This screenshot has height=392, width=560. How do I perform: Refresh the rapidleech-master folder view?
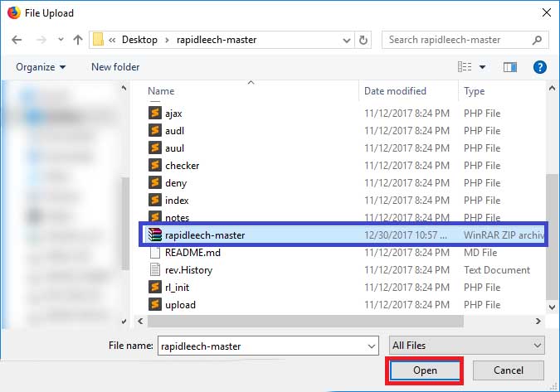[x=363, y=40]
